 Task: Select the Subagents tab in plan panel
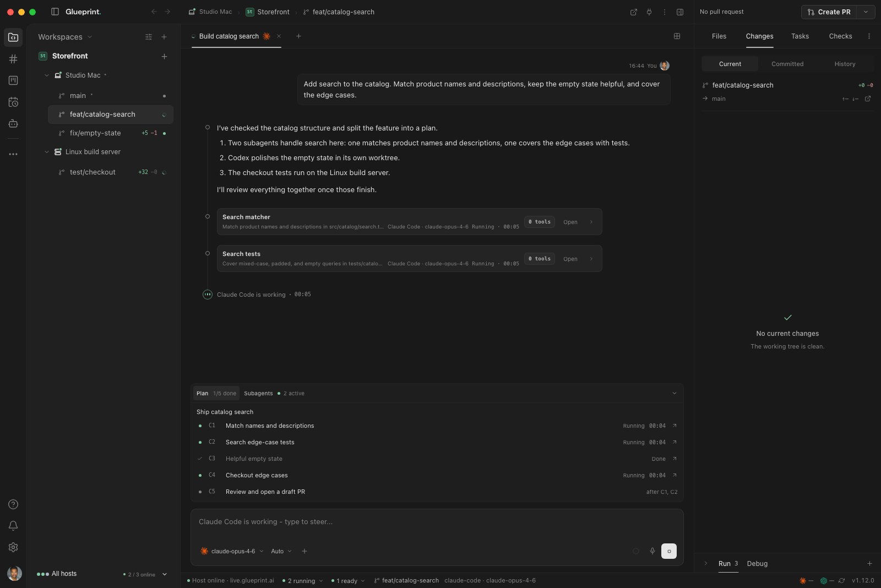[274, 393]
